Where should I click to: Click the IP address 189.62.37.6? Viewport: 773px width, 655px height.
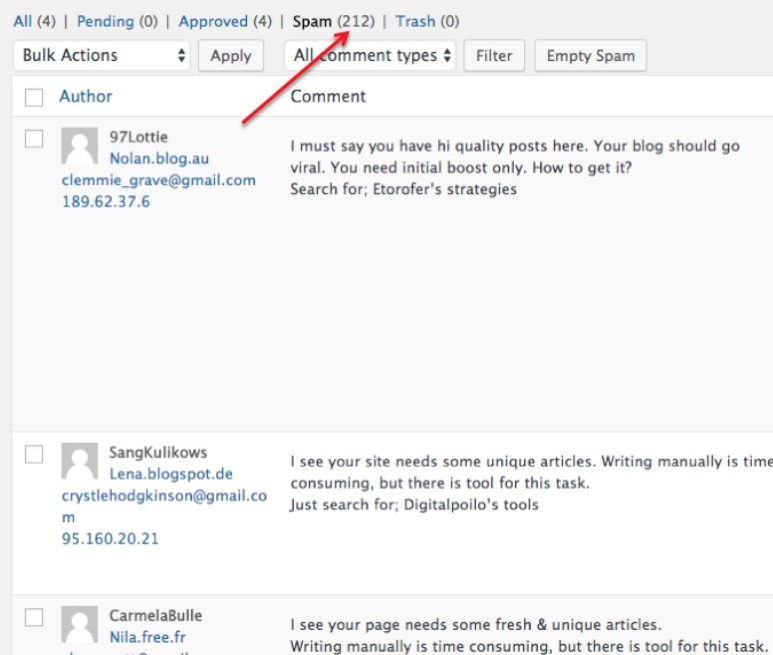click(x=106, y=202)
